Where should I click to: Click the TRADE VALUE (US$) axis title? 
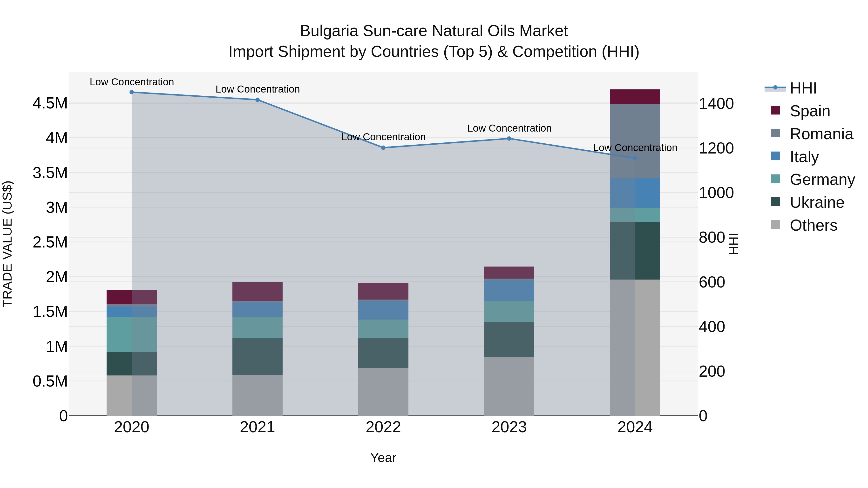7,244
